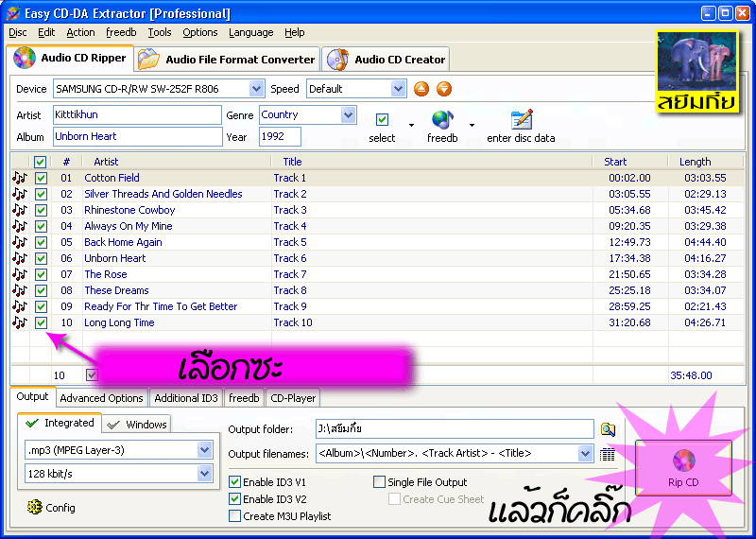
Task: Open the Action menu
Action: click(x=80, y=32)
